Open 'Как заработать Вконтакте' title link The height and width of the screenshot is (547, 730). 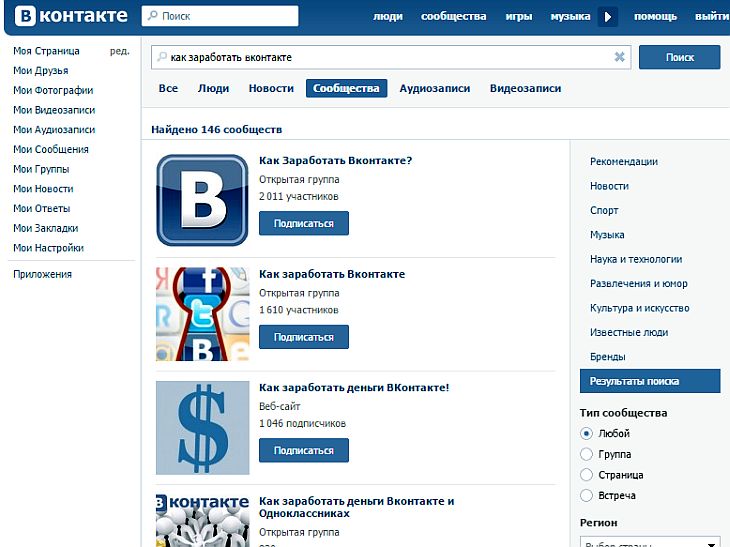pyautogui.click(x=332, y=274)
